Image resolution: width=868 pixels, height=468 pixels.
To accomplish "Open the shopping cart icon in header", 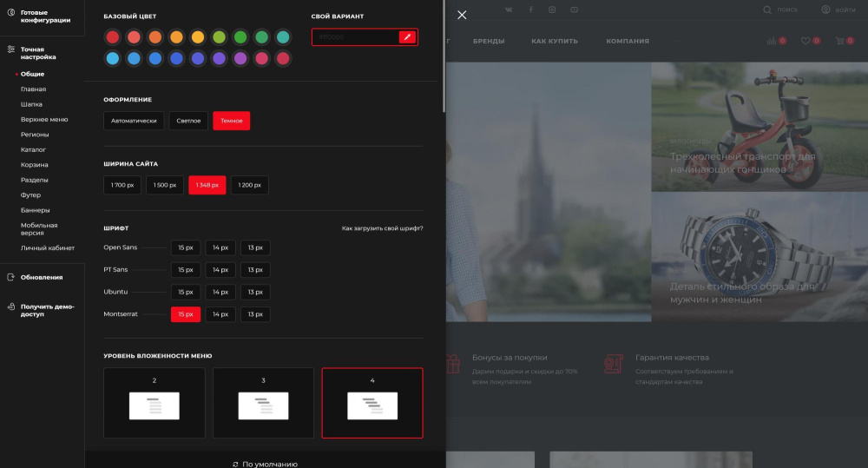I will (839, 41).
